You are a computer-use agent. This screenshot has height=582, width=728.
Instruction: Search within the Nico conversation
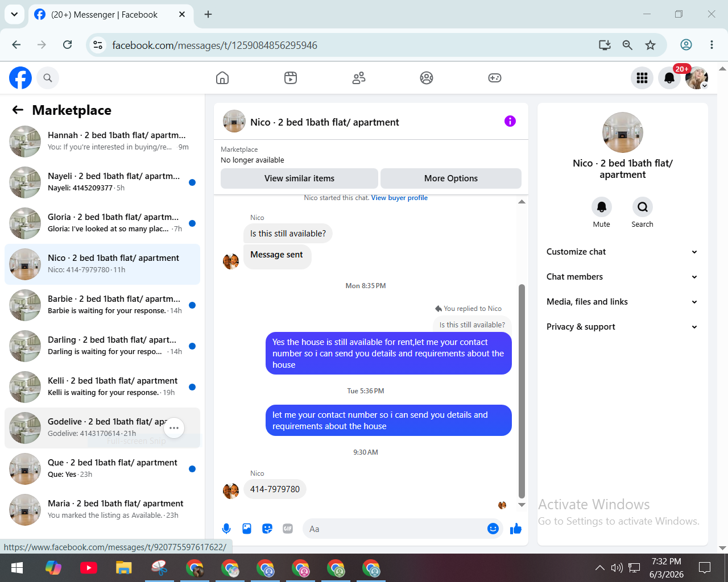point(643,207)
